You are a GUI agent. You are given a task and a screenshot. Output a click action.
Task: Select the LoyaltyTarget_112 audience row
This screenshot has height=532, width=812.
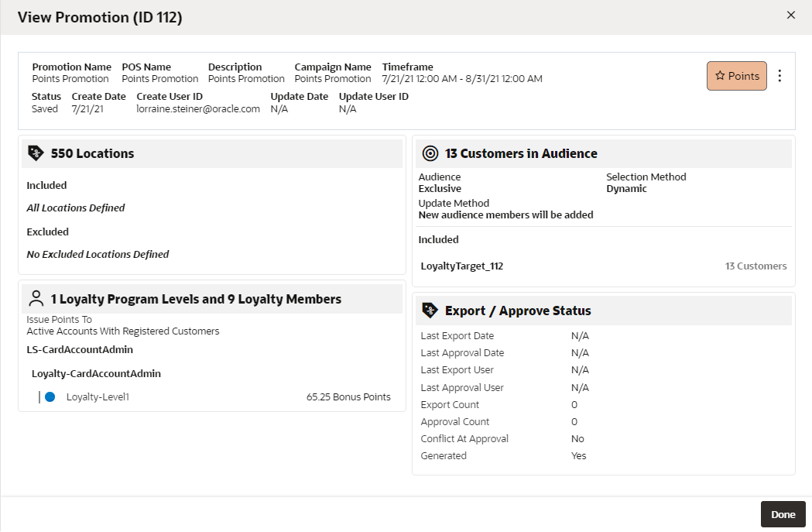[603, 266]
